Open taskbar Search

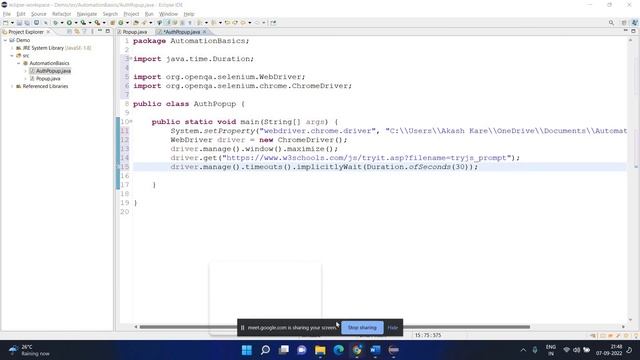point(265,350)
